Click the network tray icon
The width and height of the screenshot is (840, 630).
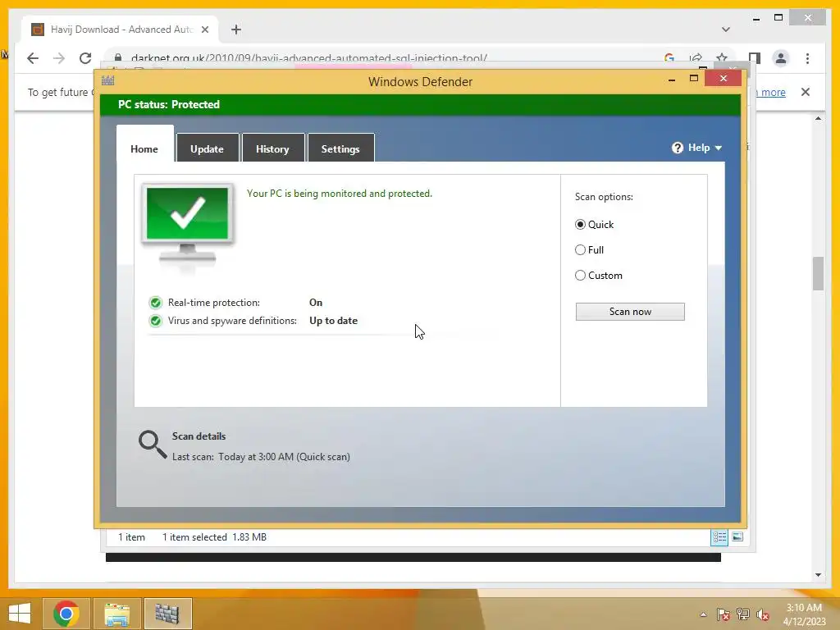(x=743, y=614)
